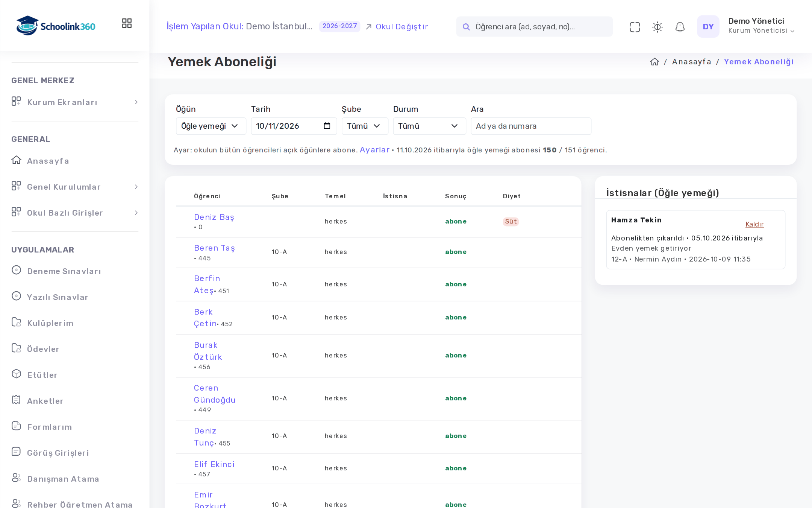Screen dimensions: 812x508
Task: Open the Ayarlar link
Action: point(374,150)
